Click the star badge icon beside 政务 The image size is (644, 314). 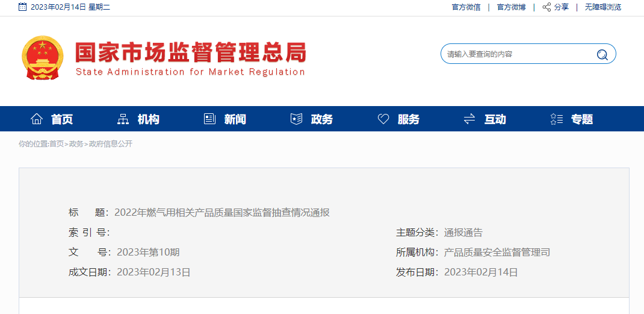coord(296,119)
